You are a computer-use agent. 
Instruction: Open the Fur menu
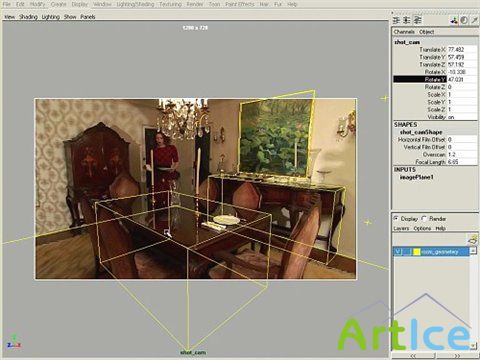click(278, 4)
